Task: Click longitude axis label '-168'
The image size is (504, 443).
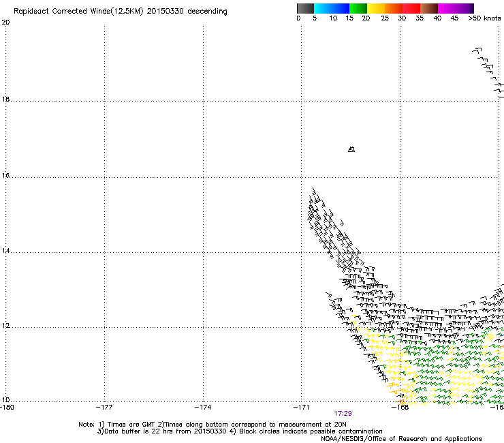Action: pyautogui.click(x=400, y=408)
